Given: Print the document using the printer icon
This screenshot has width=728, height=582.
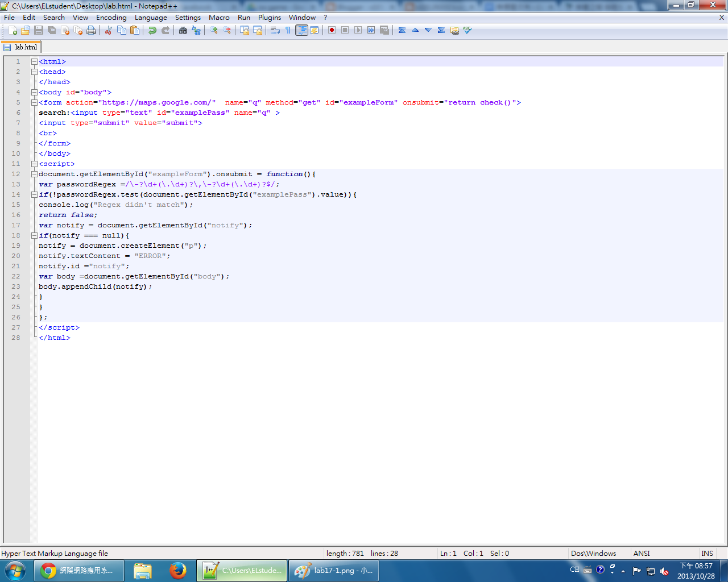Looking at the screenshot, I should pyautogui.click(x=91, y=30).
